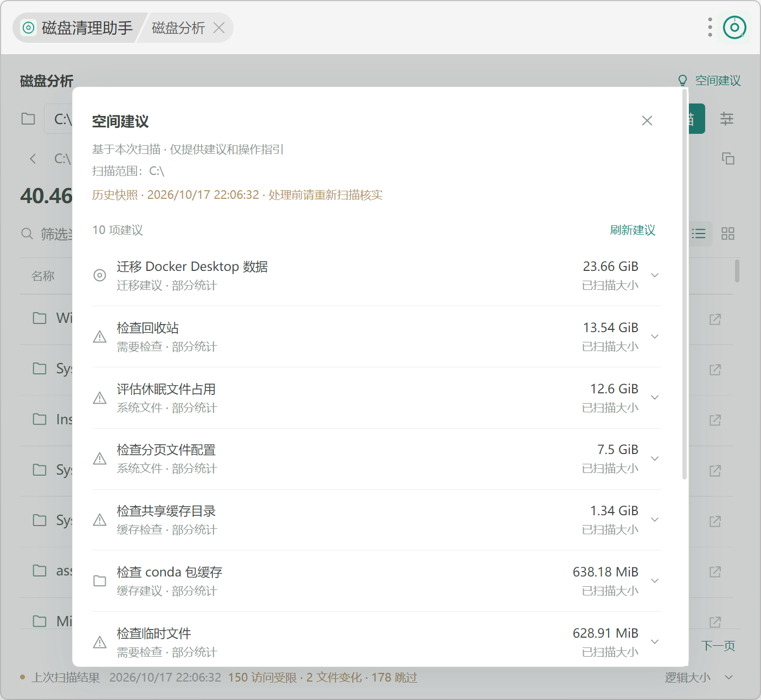
Task: Click the folder icon beside the path box
Action: coord(28,119)
